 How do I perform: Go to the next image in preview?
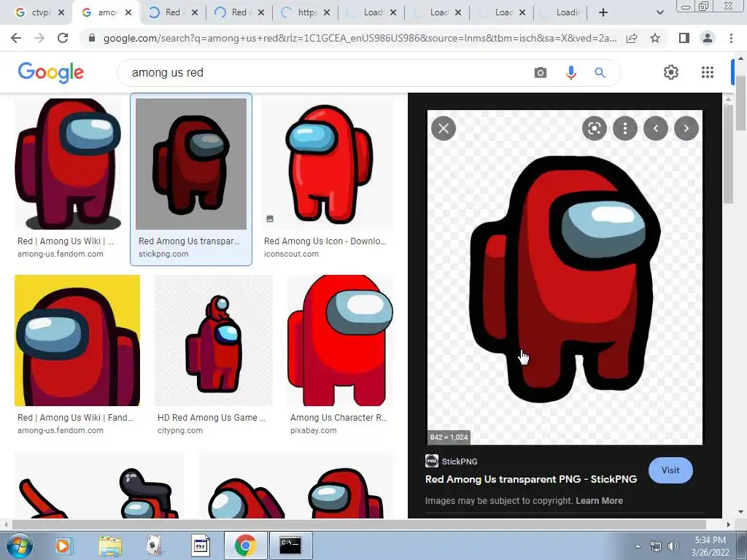(x=686, y=128)
